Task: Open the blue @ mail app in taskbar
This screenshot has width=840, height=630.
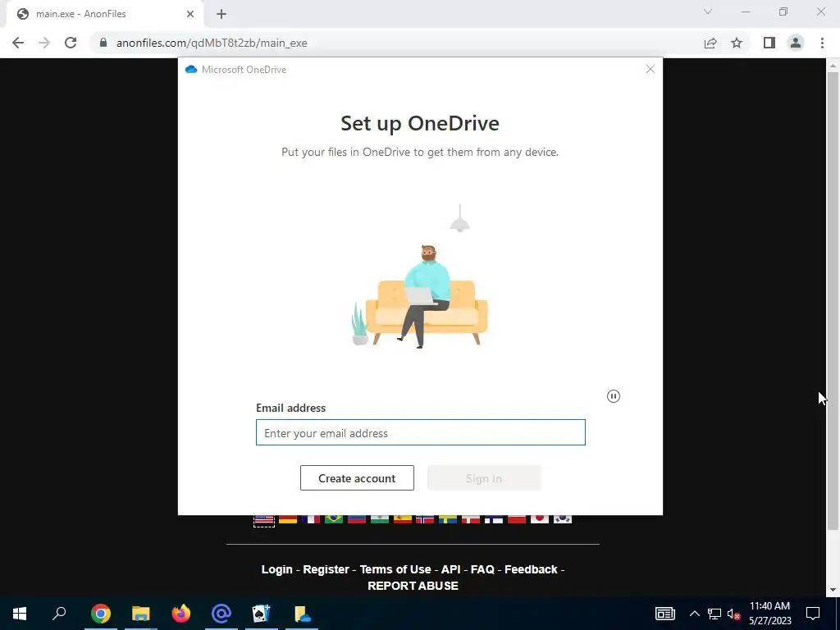Action: click(x=221, y=613)
